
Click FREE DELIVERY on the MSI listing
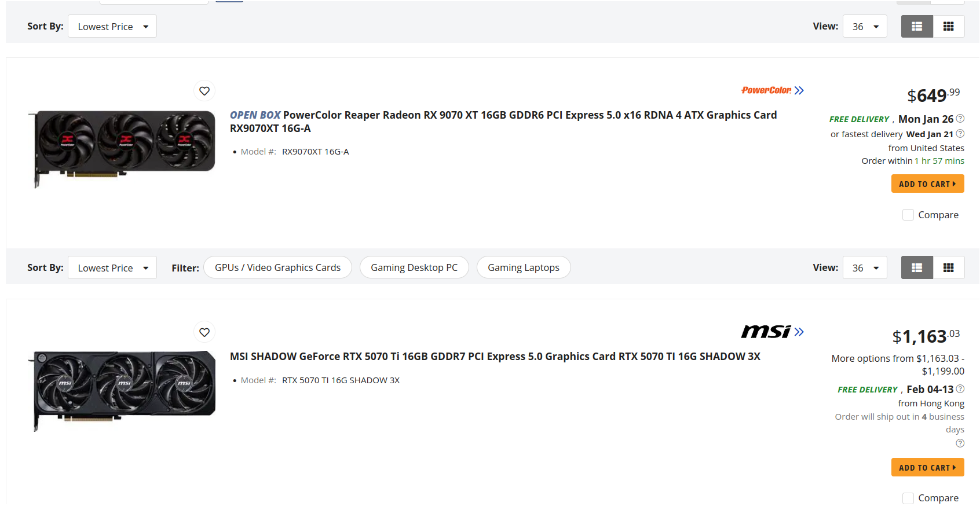pyautogui.click(x=868, y=390)
